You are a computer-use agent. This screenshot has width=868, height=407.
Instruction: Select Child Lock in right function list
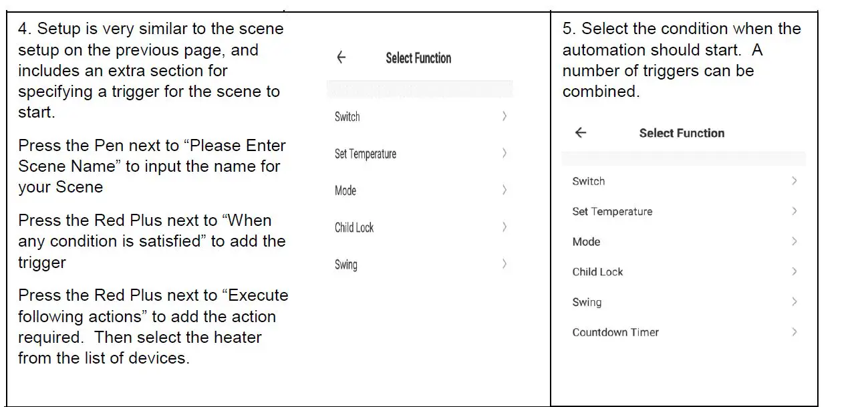click(x=597, y=272)
